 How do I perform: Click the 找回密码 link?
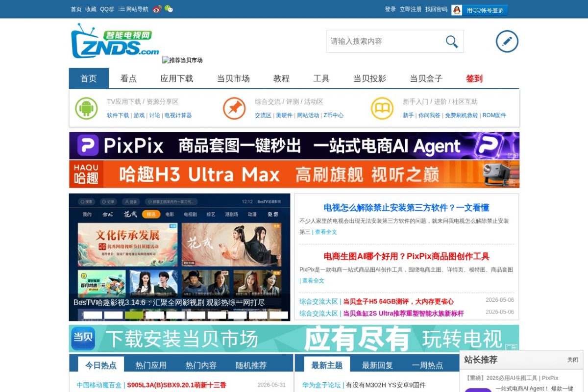pyautogui.click(x=436, y=9)
